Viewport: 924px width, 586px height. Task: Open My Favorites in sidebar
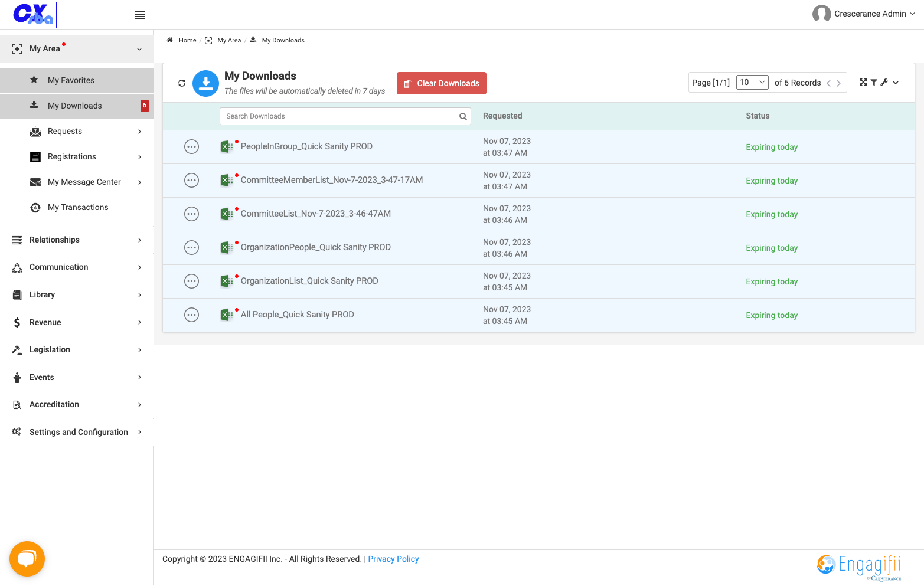pyautogui.click(x=77, y=80)
